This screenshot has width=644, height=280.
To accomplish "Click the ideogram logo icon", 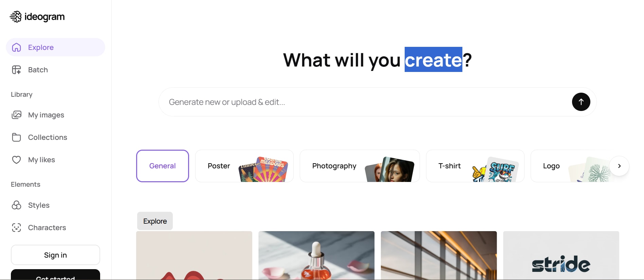I will [16, 17].
